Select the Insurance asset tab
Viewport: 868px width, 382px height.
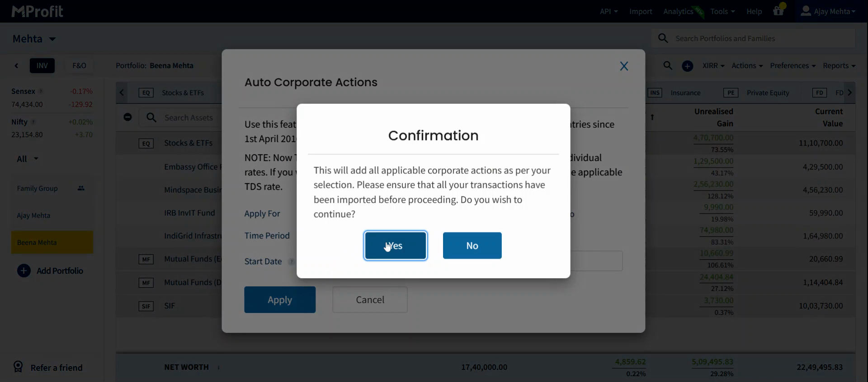click(x=685, y=93)
